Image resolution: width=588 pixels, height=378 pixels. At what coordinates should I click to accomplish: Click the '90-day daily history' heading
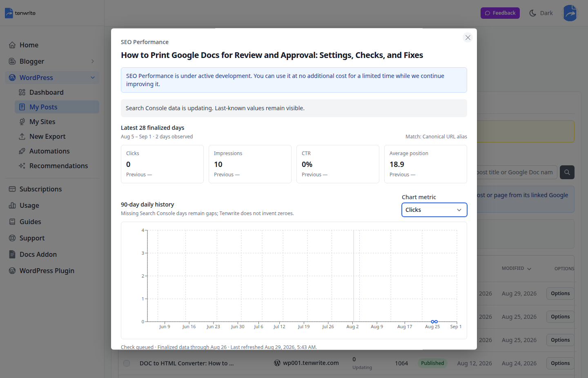(147, 205)
